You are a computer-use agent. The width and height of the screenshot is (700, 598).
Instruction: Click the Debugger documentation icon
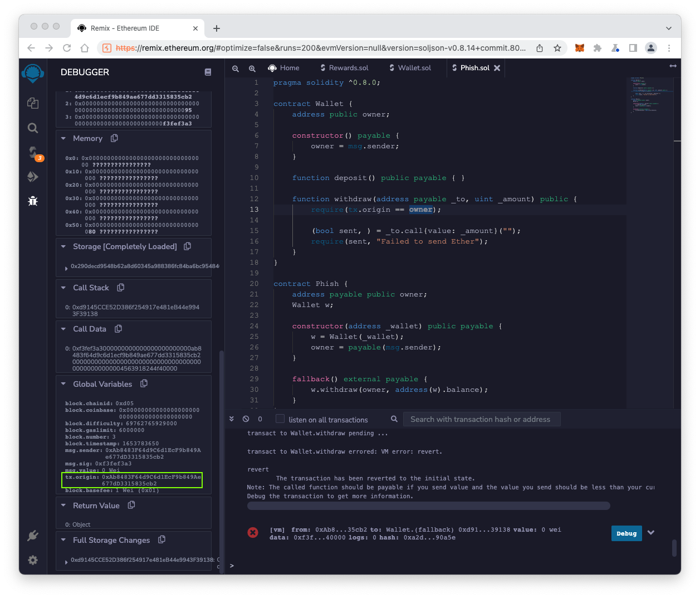[x=208, y=72]
